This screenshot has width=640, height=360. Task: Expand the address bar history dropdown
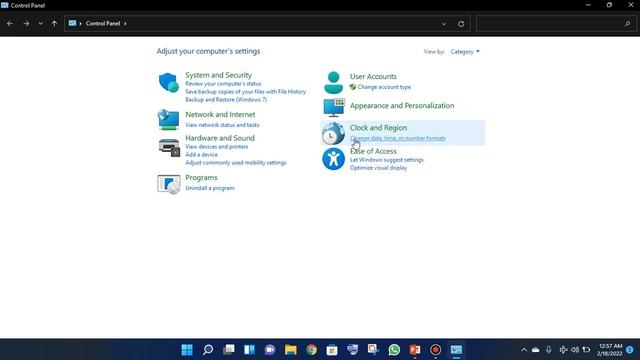[x=444, y=24]
